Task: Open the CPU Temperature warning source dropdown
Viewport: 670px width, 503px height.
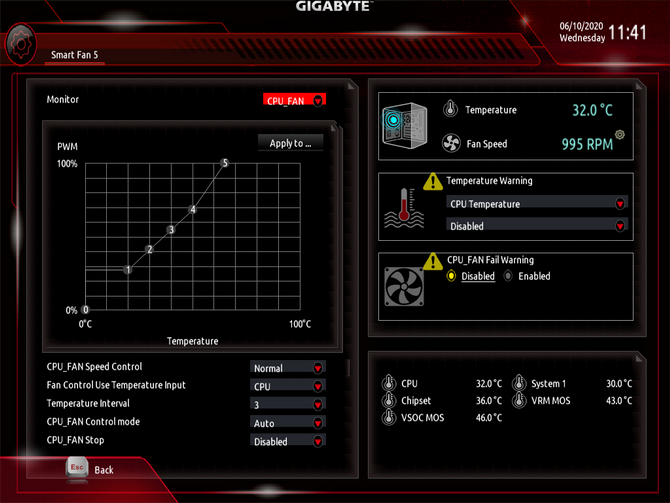Action: [x=537, y=203]
